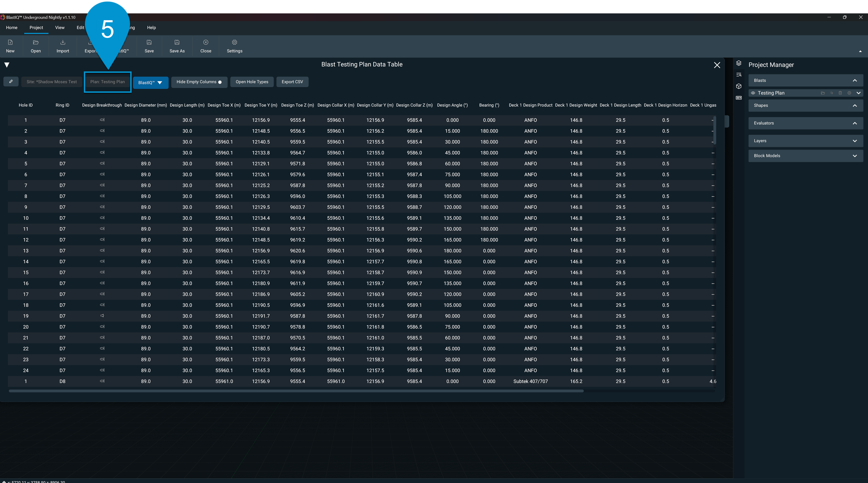Save the project with the Save icon

click(149, 42)
